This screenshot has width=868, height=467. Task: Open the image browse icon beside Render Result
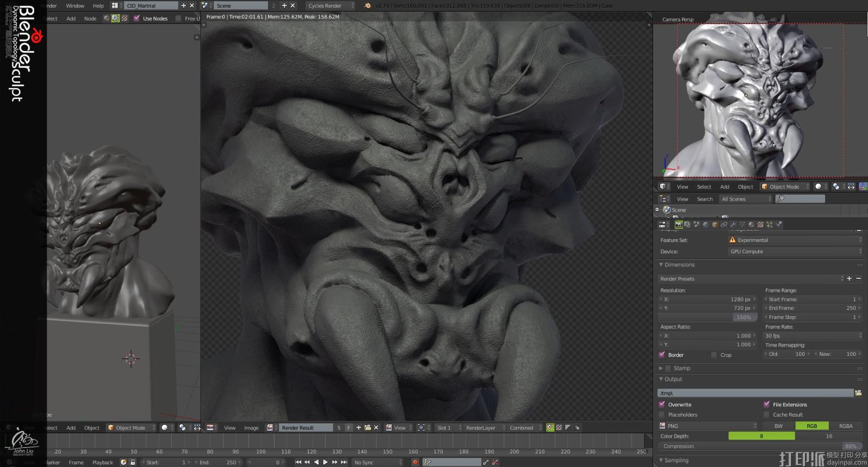270,428
